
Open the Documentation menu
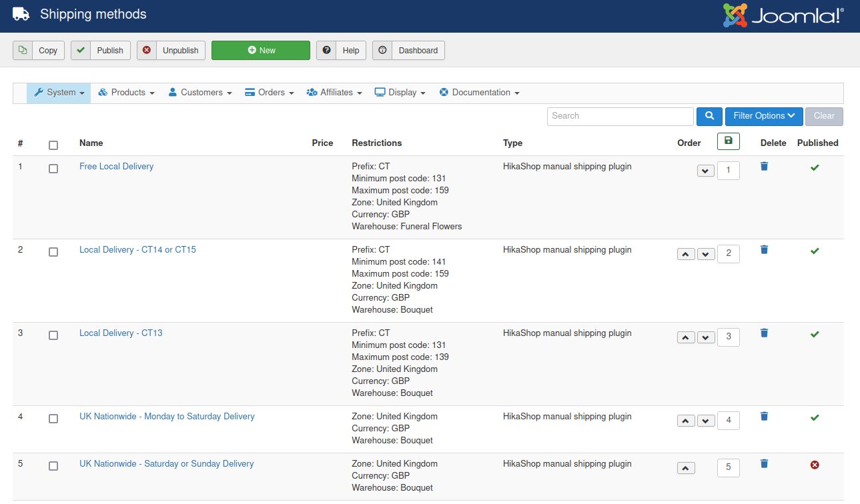[x=479, y=93]
